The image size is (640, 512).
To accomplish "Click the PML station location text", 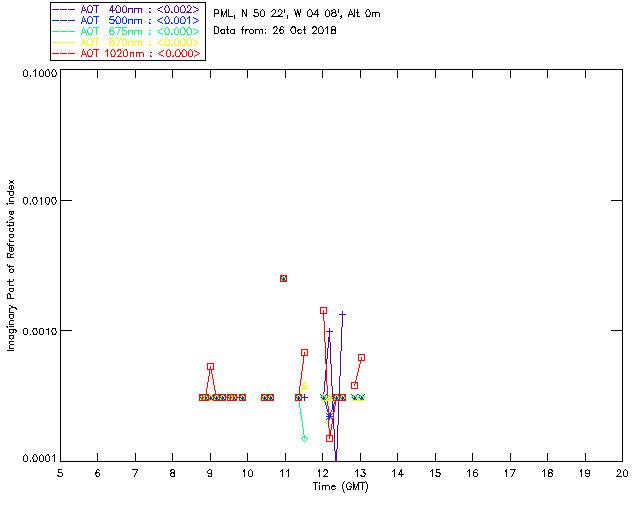I will tap(297, 13).
